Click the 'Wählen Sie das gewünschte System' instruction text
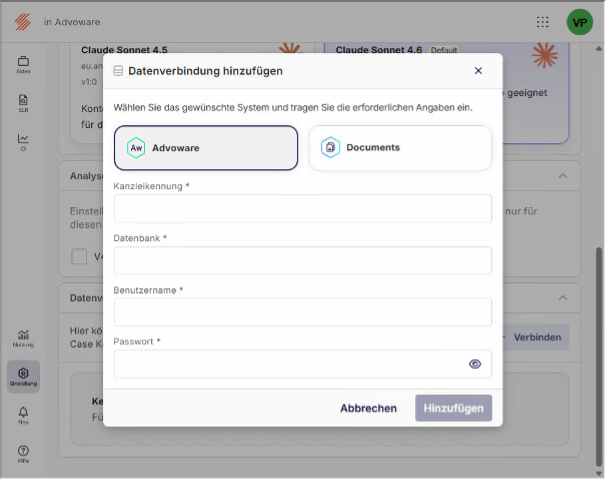 293,107
